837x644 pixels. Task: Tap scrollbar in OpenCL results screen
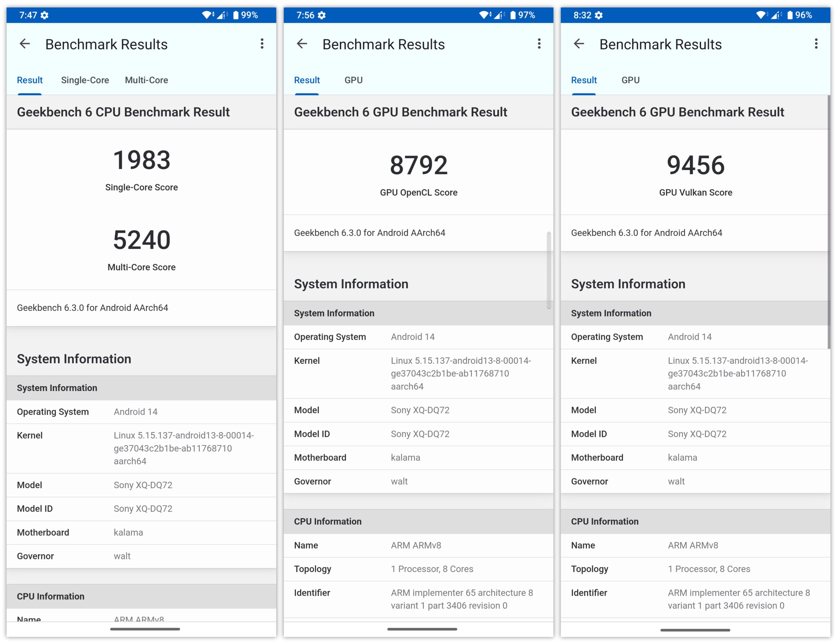[549, 270]
